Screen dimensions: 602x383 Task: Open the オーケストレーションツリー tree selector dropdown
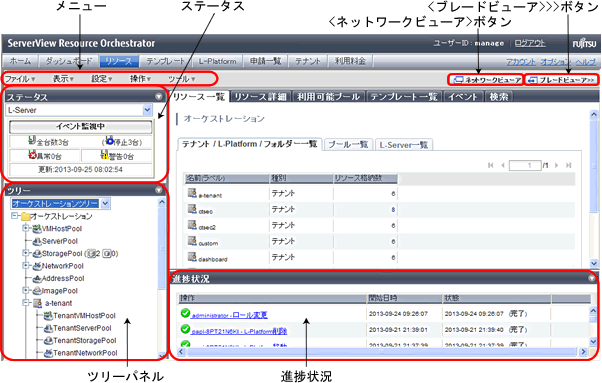coord(106,203)
